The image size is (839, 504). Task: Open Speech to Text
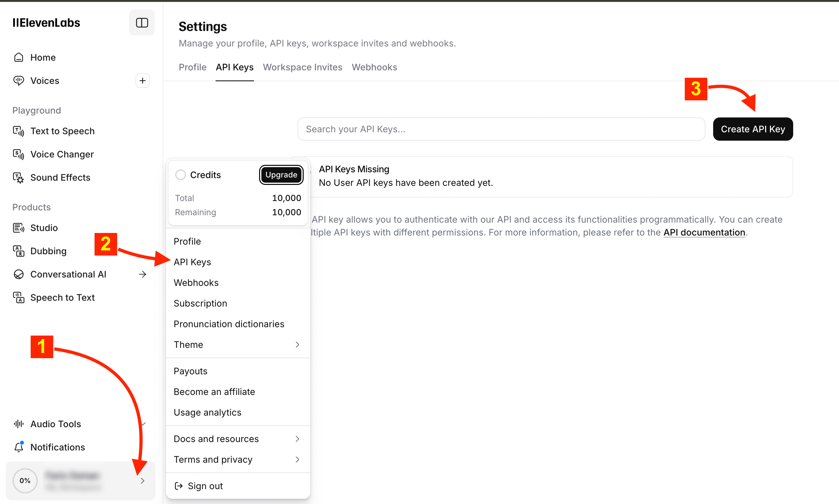(x=63, y=297)
